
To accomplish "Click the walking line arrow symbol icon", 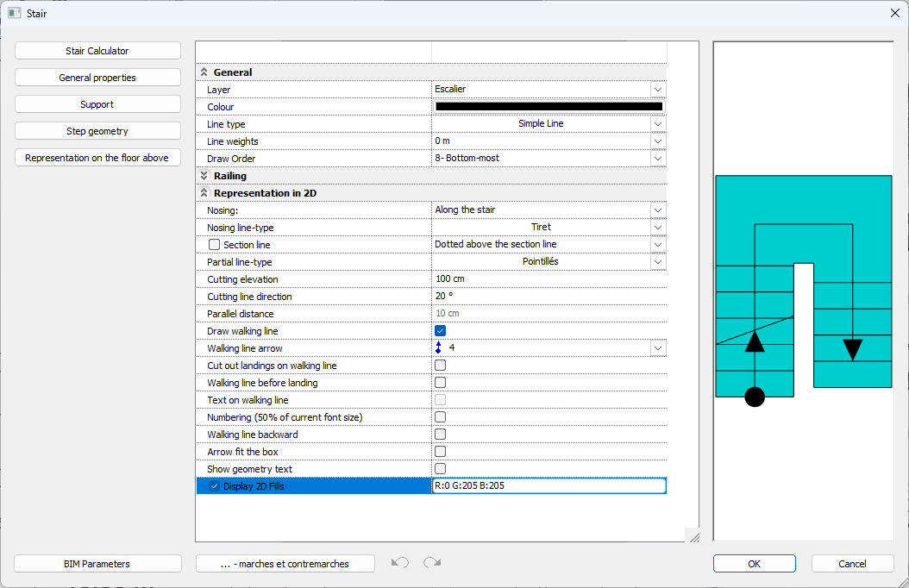I will [439, 348].
